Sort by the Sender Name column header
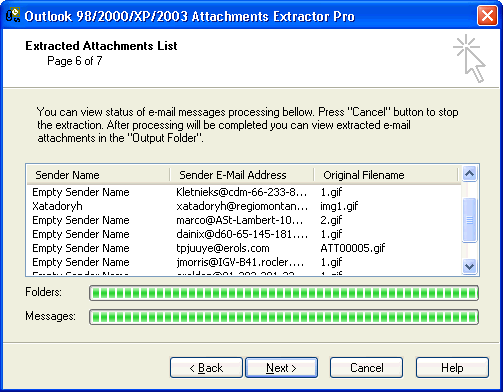Viewport: 503px width, 392px height. pyautogui.click(x=99, y=175)
